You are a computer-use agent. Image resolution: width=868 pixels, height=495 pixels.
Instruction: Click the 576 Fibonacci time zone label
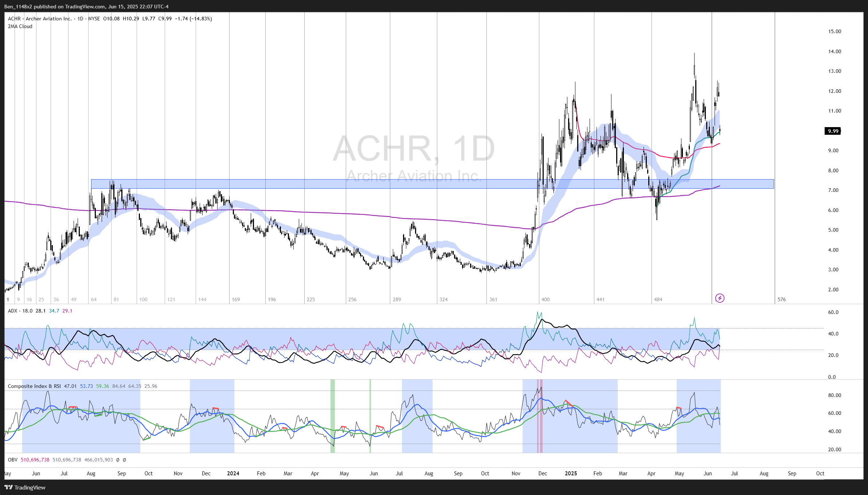[782, 299]
